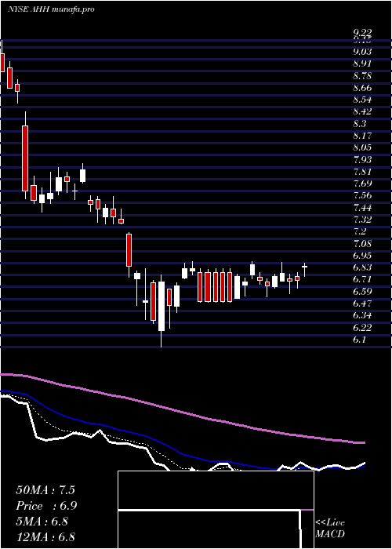
Task: Click the 8.3 price axis label
Action: click(360, 124)
